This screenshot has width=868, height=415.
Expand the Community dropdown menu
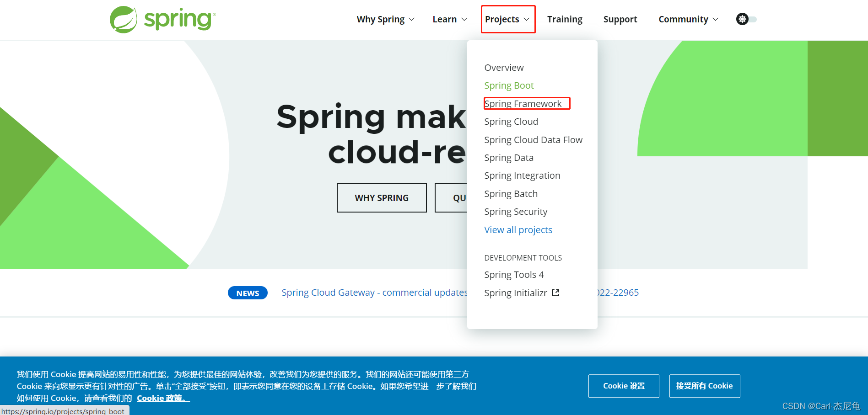pos(688,19)
